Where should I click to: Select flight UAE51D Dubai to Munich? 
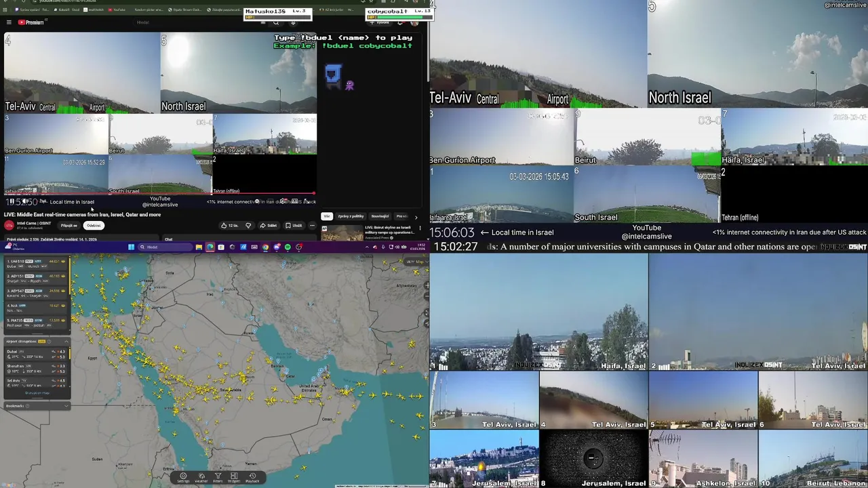36,264
